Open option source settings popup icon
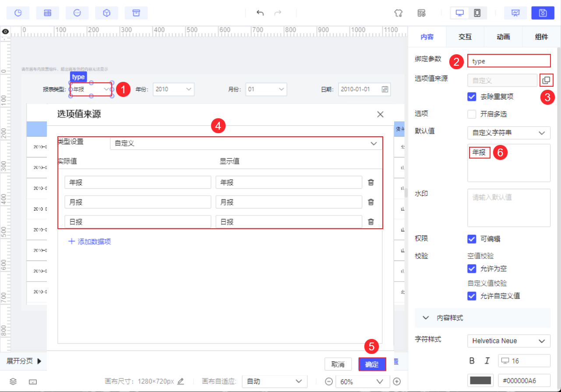 coord(546,80)
